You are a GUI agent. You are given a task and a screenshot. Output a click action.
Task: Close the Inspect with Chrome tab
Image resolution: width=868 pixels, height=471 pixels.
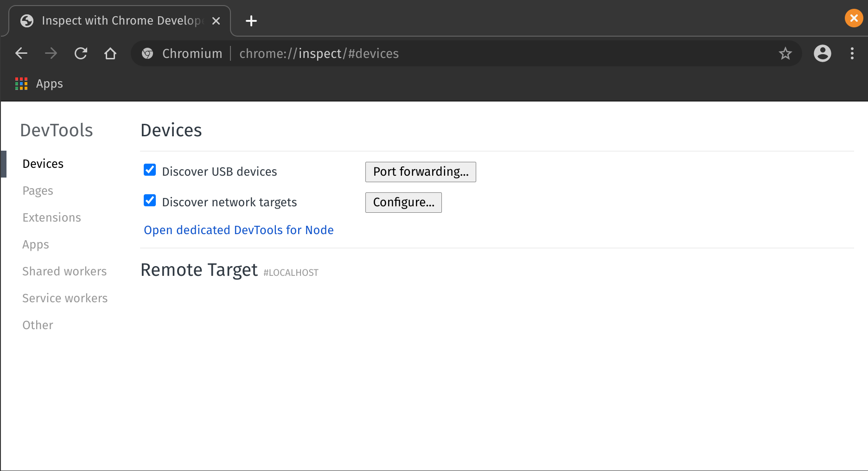click(216, 21)
